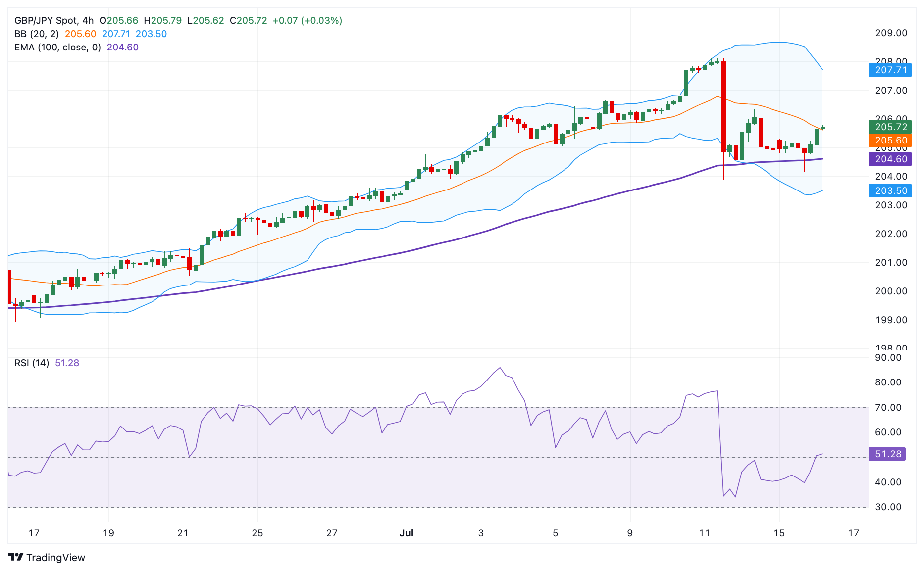924x571 pixels.
Task: Click the orange 205.60 middle band tag
Action: point(890,141)
